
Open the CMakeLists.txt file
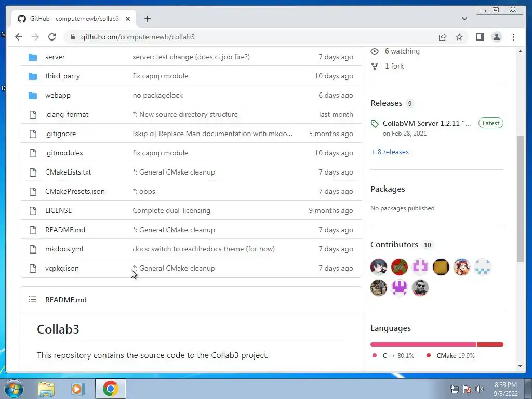[68, 172]
